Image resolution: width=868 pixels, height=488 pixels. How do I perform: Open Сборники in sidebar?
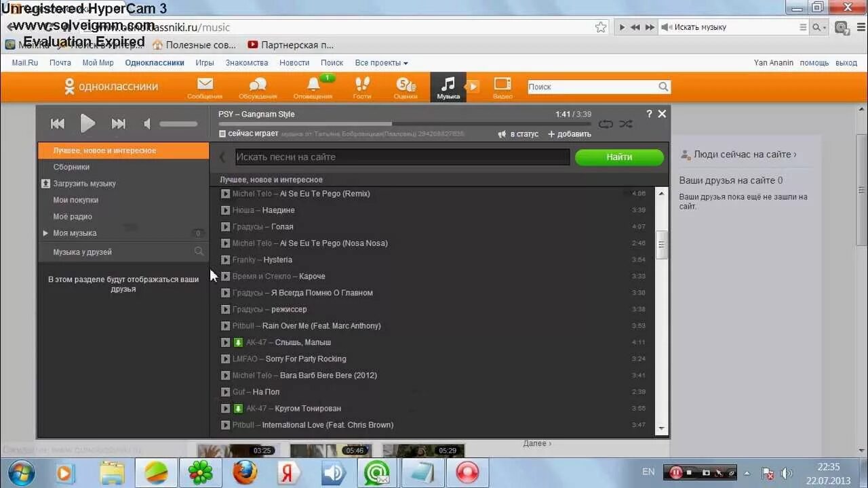pyautogui.click(x=71, y=167)
